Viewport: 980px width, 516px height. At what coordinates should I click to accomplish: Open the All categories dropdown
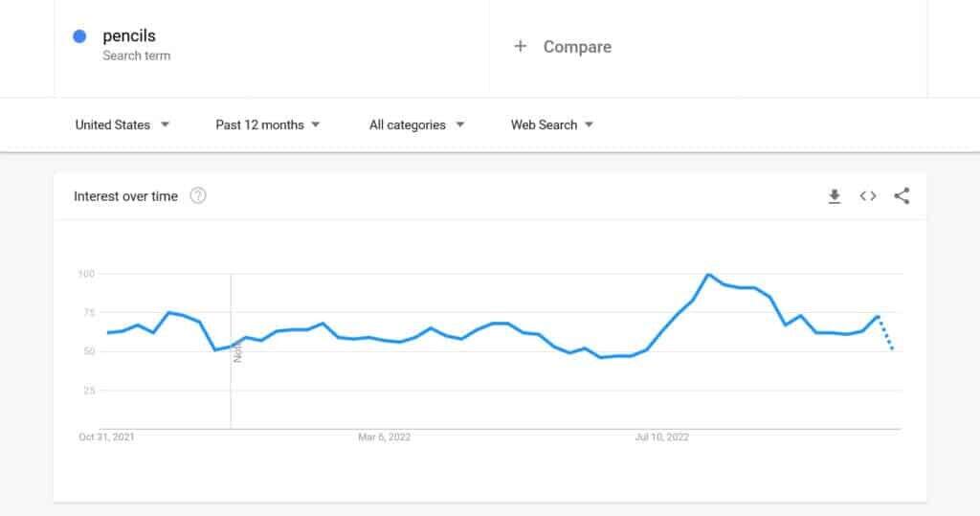pyautogui.click(x=417, y=124)
